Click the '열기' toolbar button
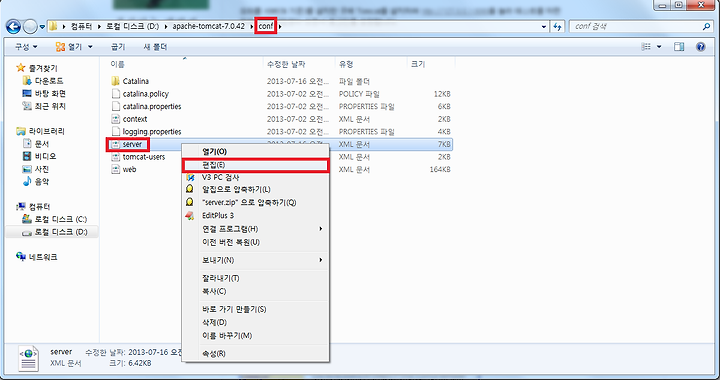Viewport: 720px width, 380px height. coord(69,47)
